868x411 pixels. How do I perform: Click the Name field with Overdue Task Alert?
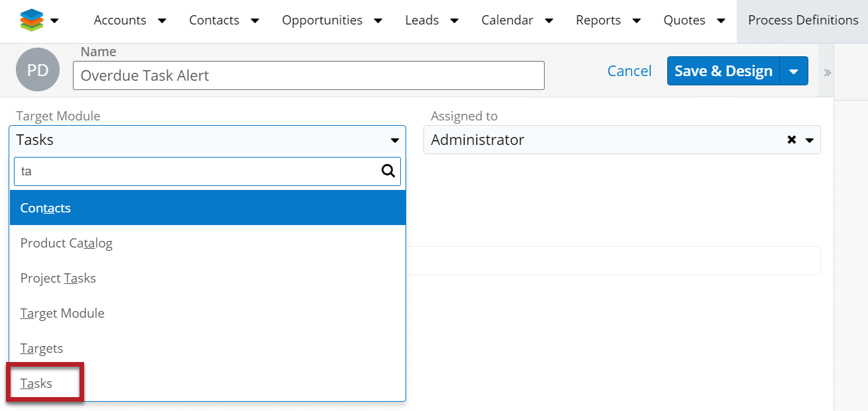pos(308,75)
